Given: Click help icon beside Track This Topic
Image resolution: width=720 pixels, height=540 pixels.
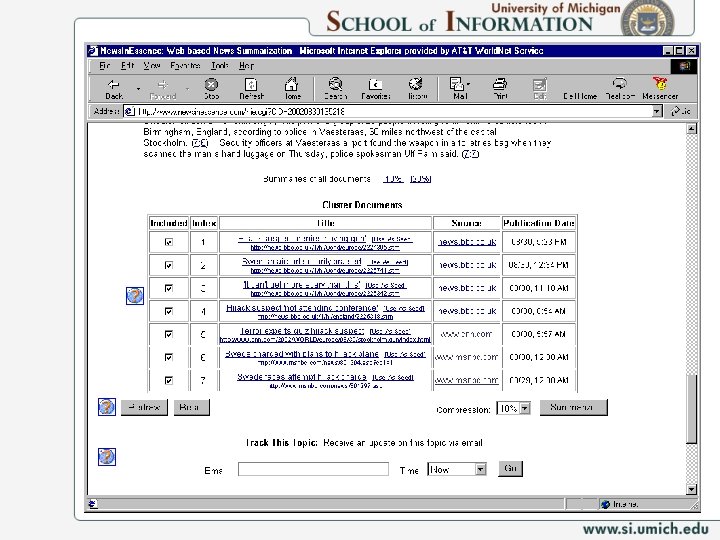Looking at the screenshot, I should coord(107,456).
